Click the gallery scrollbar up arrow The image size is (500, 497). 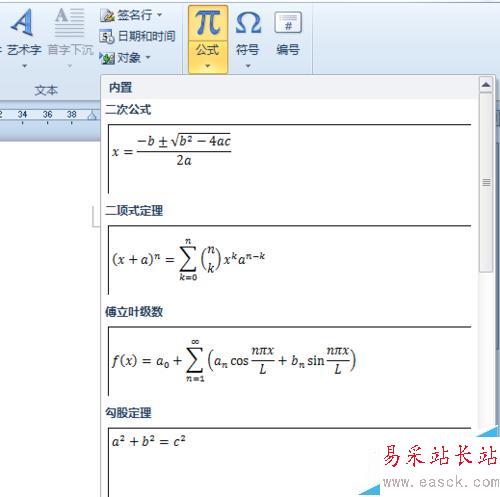pyautogui.click(x=486, y=85)
